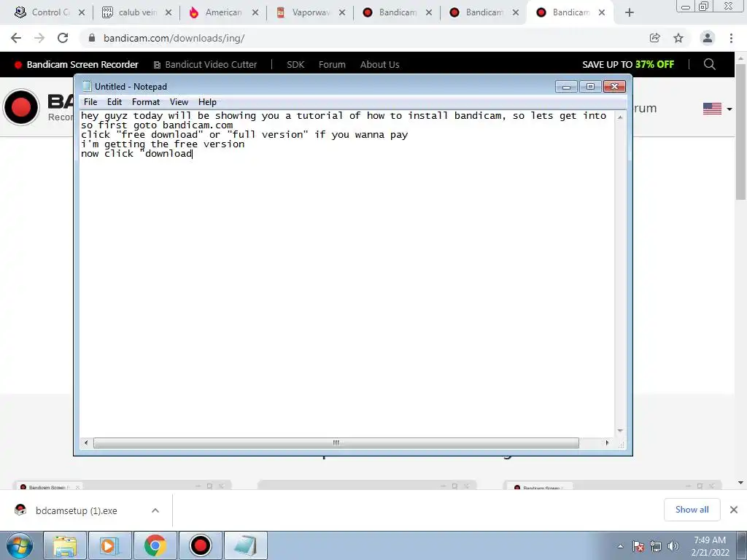Open Notepad View menu
The width and height of the screenshot is (747, 560).
pyautogui.click(x=179, y=102)
